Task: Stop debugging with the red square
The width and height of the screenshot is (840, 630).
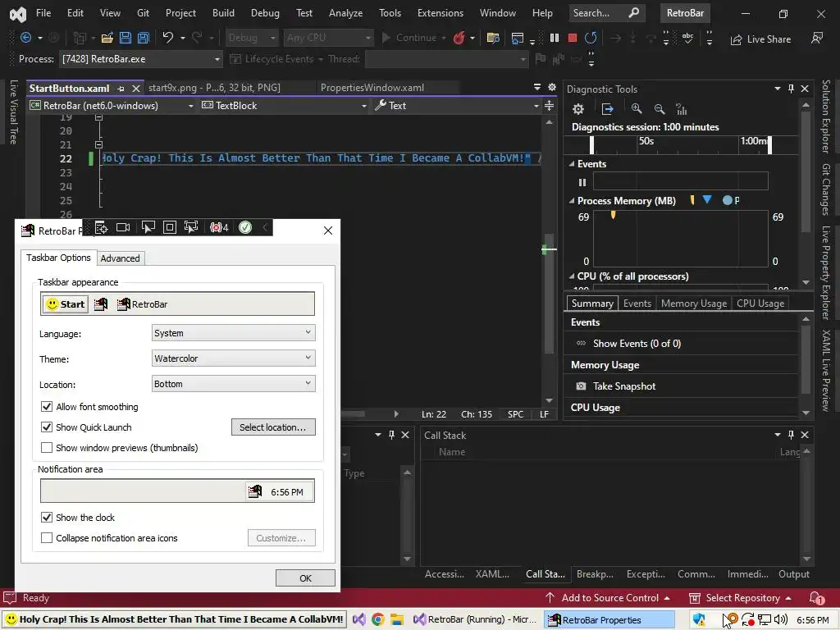Action: point(572,38)
